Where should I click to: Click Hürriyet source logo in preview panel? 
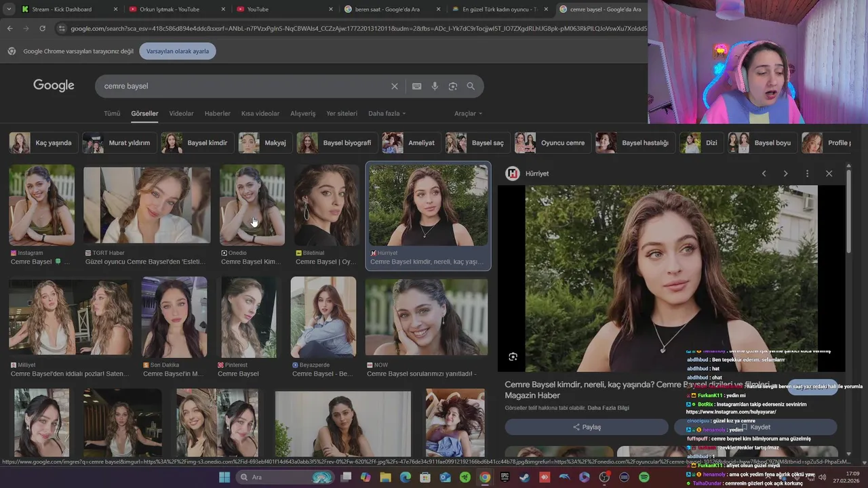[x=513, y=174]
